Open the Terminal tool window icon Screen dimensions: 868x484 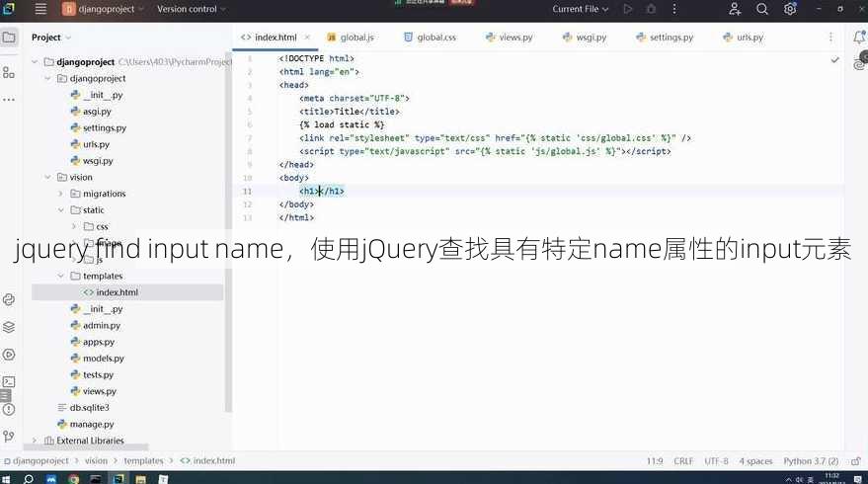pos(9,381)
